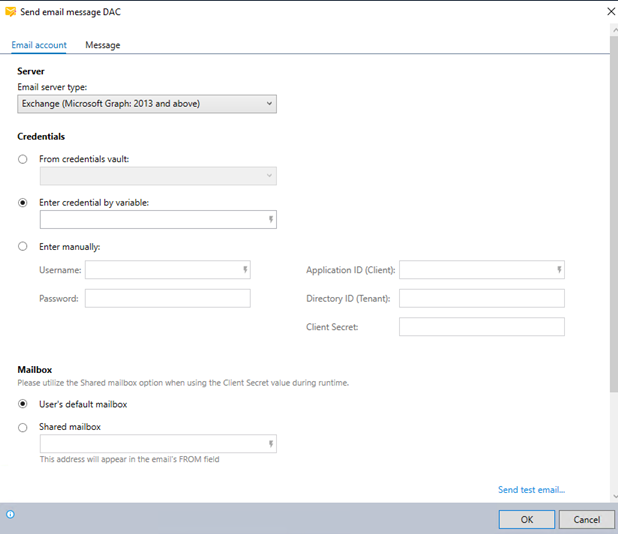Screen dimensions: 618x534
Task: Switch to the Message tab
Action: click(x=102, y=45)
